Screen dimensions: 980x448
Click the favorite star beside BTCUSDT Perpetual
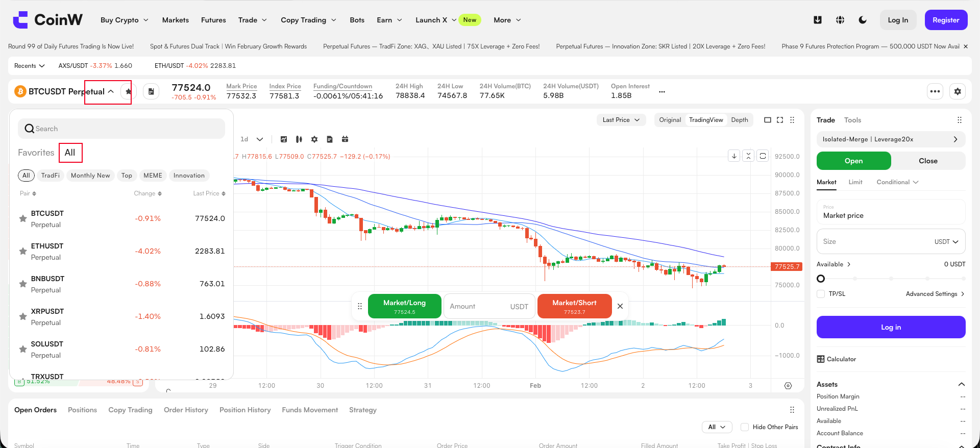pos(128,91)
